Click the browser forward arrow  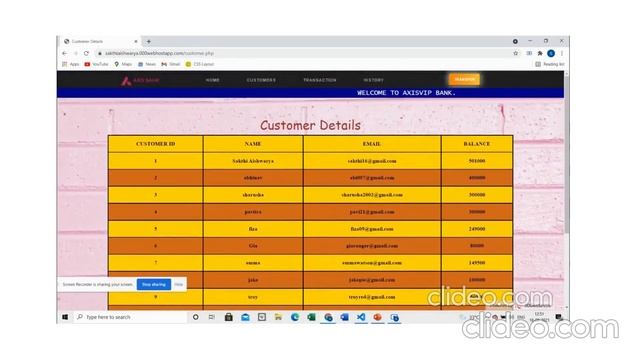(x=75, y=53)
